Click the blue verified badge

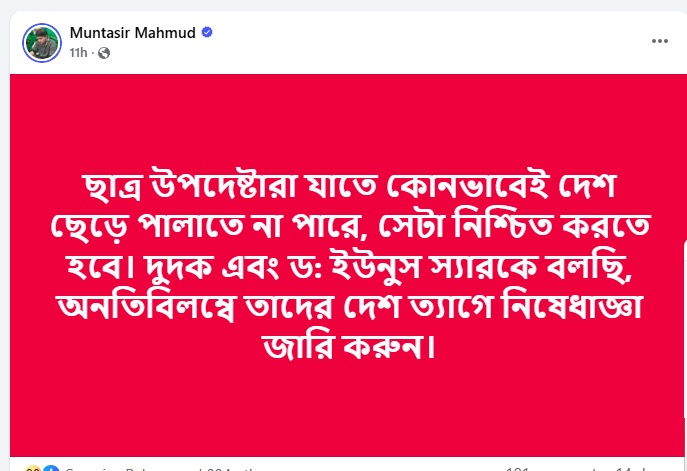(x=207, y=33)
